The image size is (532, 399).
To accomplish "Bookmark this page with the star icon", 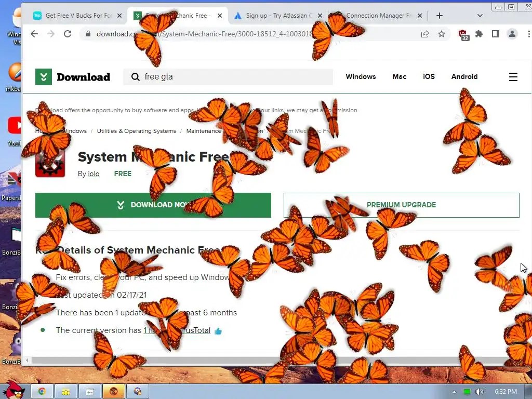I will tap(442, 34).
